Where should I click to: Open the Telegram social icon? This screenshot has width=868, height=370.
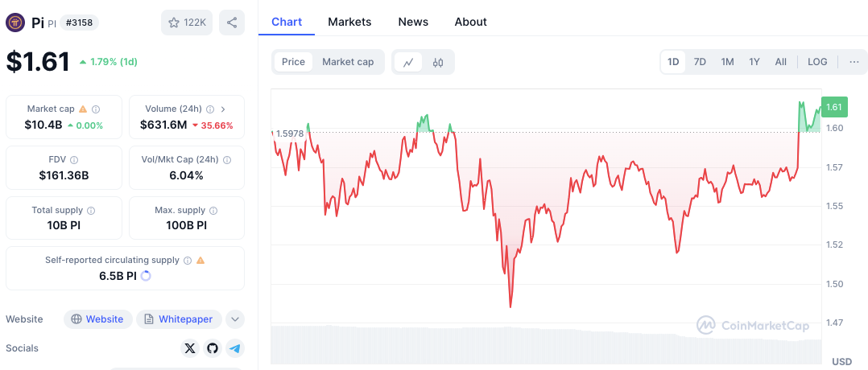234,348
